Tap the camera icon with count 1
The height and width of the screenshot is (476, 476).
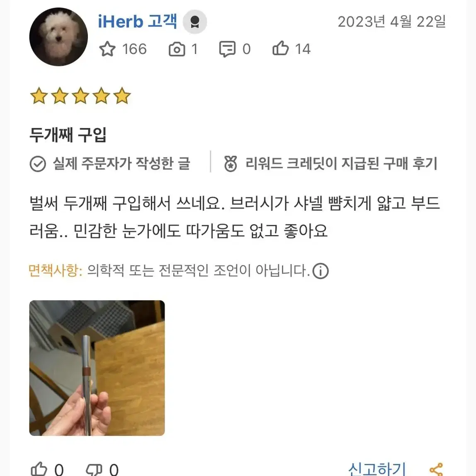tap(177, 49)
